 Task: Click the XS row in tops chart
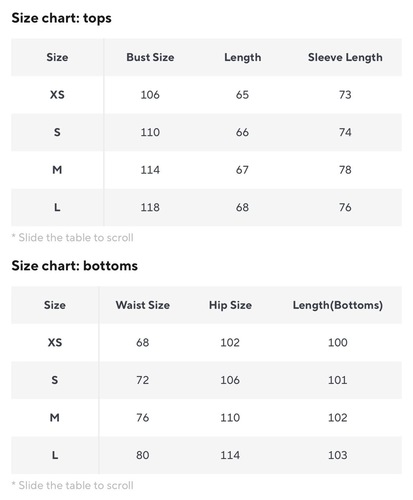[x=206, y=95]
